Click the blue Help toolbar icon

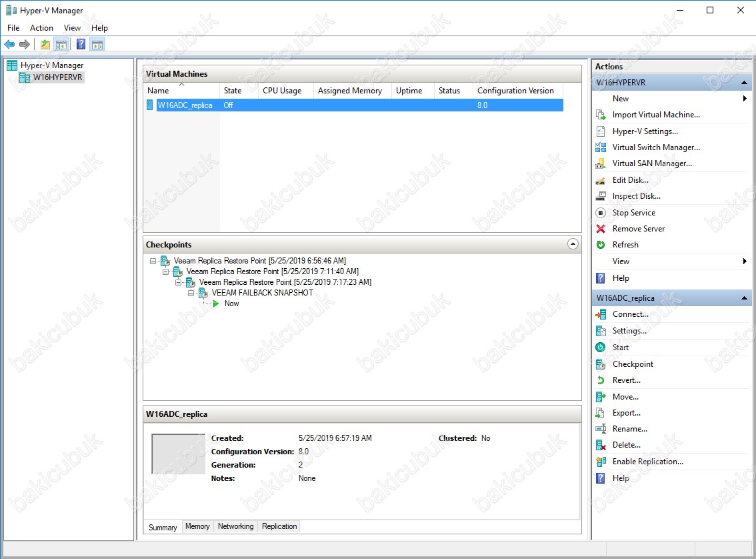(x=81, y=45)
